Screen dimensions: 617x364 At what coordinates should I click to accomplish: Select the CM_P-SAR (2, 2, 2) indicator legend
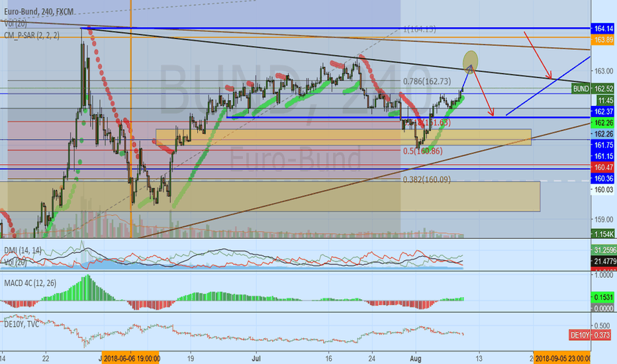[32, 36]
